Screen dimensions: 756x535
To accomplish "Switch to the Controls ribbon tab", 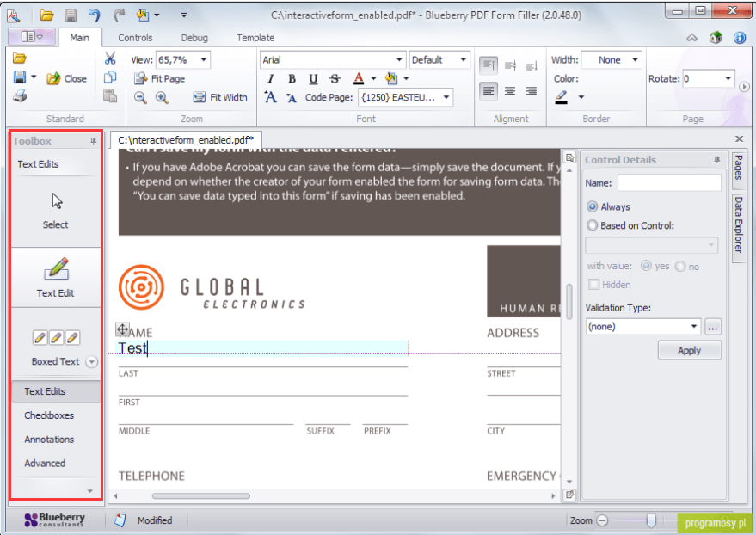I will point(135,38).
